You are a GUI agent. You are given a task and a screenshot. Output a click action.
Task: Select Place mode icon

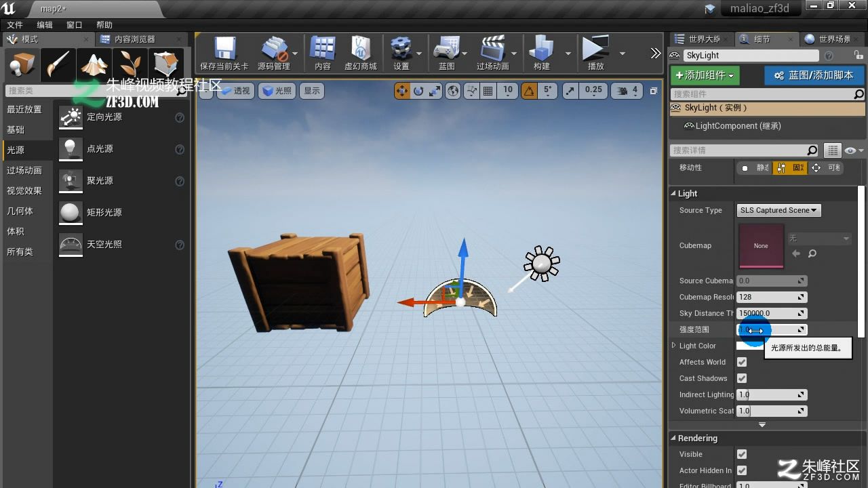[21, 64]
